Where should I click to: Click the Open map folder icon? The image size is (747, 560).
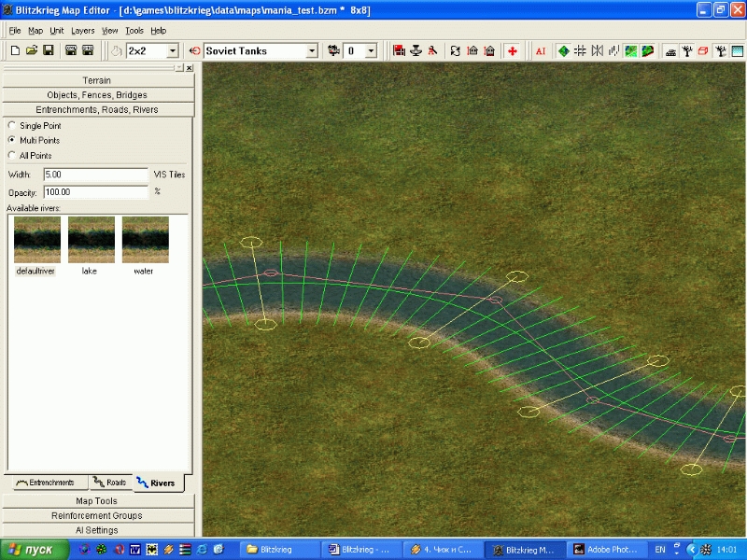30,50
